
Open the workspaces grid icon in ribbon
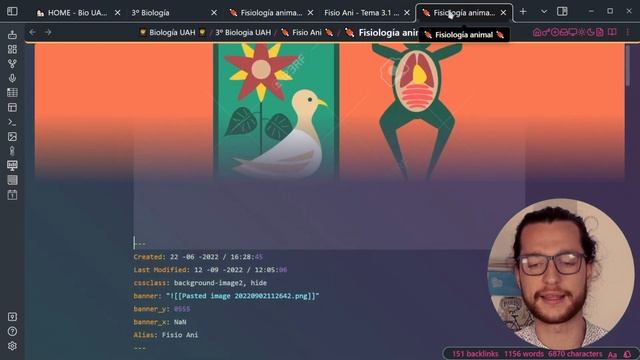pos(12,49)
